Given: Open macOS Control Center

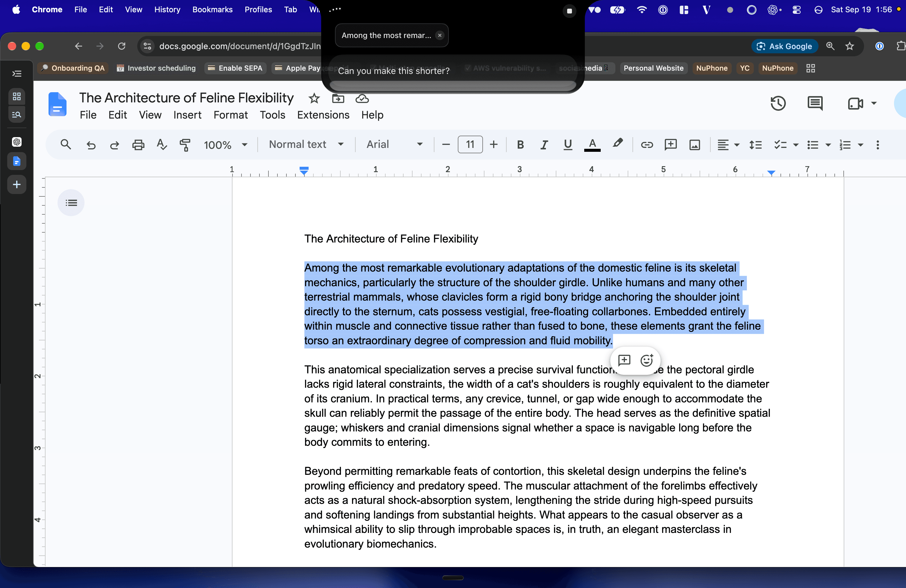Looking at the screenshot, I should [796, 10].
